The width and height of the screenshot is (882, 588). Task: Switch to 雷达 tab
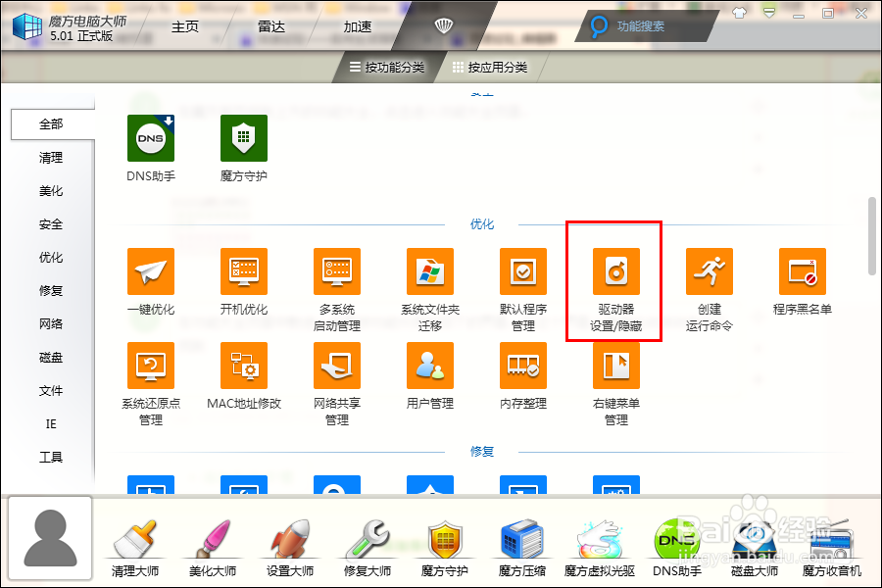click(x=271, y=26)
